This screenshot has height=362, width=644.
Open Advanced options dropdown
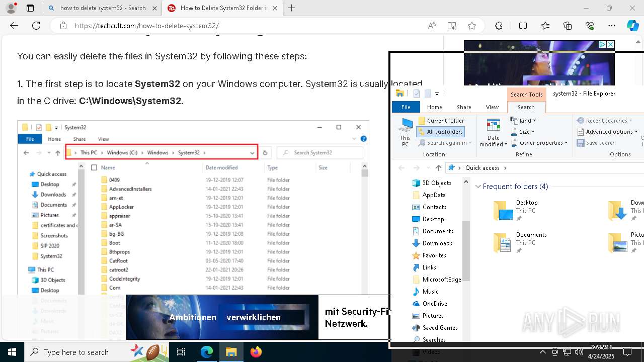(607, 132)
